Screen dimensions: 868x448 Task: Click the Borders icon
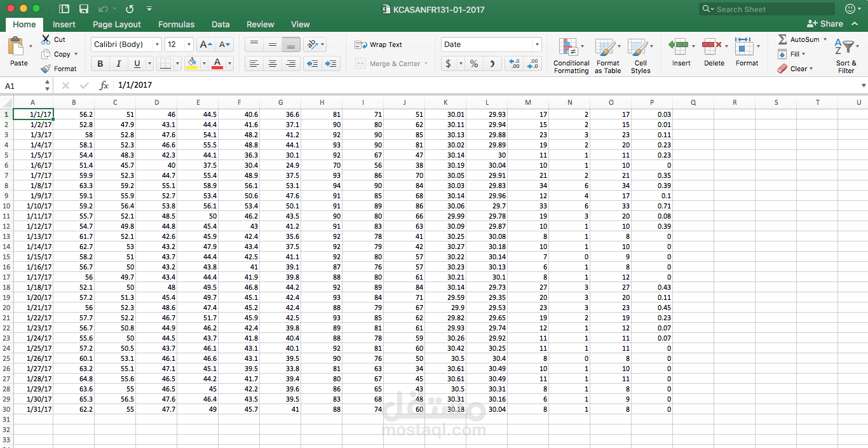tap(165, 64)
